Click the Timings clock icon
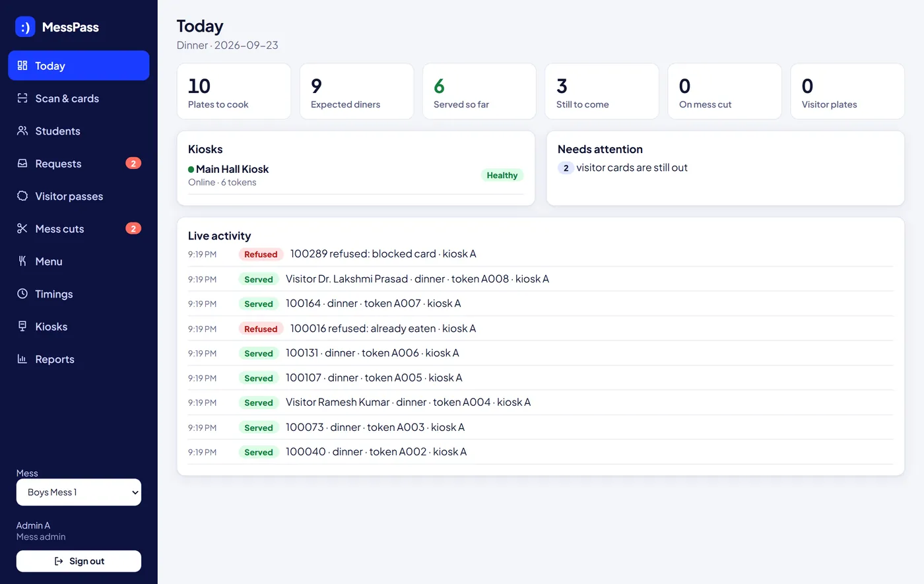 [22, 294]
